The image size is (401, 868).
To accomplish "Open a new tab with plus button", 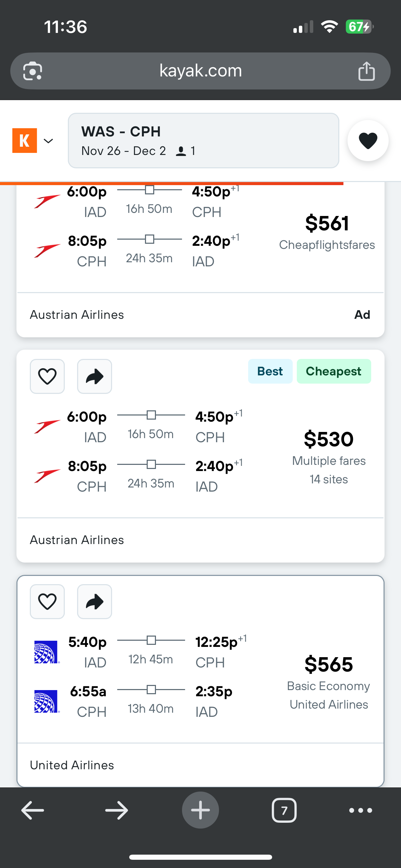I will click(x=200, y=810).
